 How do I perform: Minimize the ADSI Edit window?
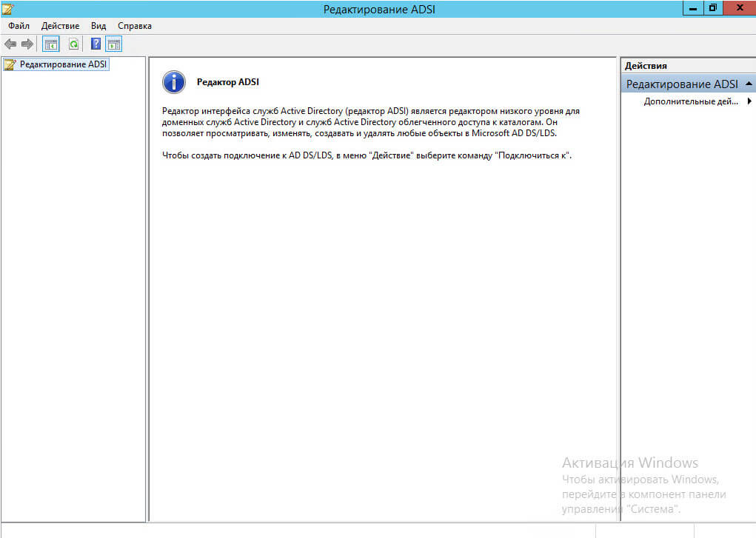coord(693,8)
